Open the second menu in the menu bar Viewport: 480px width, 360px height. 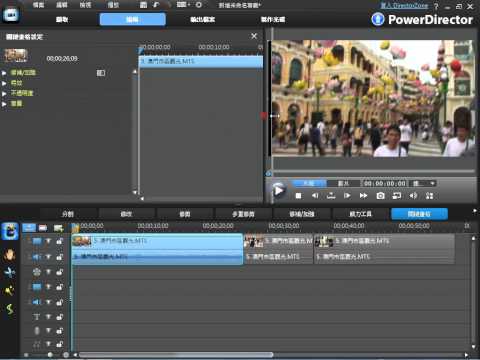click(x=62, y=5)
